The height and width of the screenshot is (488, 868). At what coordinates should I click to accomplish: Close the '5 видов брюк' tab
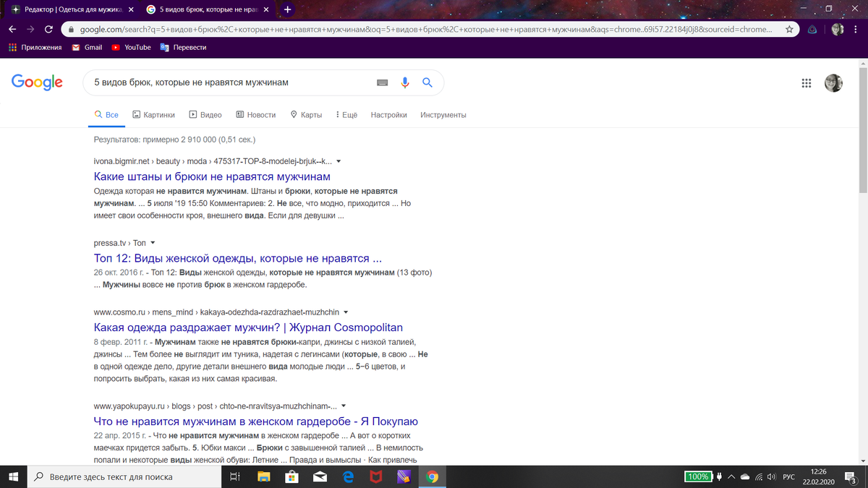tap(266, 9)
